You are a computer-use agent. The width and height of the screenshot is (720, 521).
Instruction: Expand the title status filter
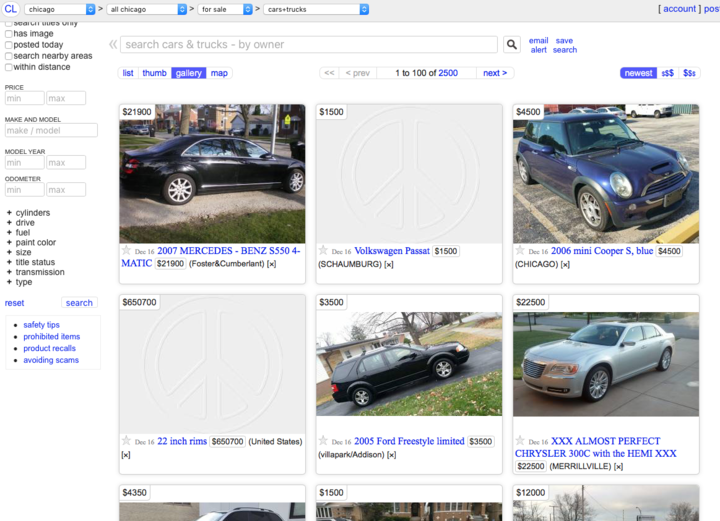(x=30, y=262)
